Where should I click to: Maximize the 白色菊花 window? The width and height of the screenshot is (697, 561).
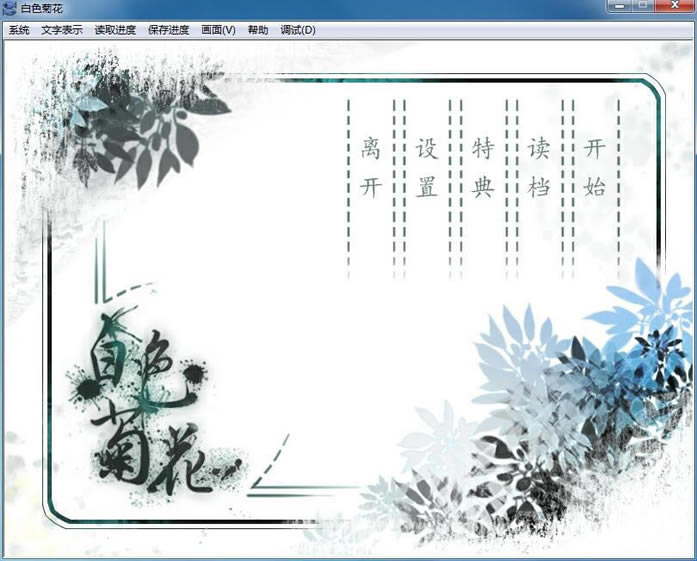tap(643, 6)
